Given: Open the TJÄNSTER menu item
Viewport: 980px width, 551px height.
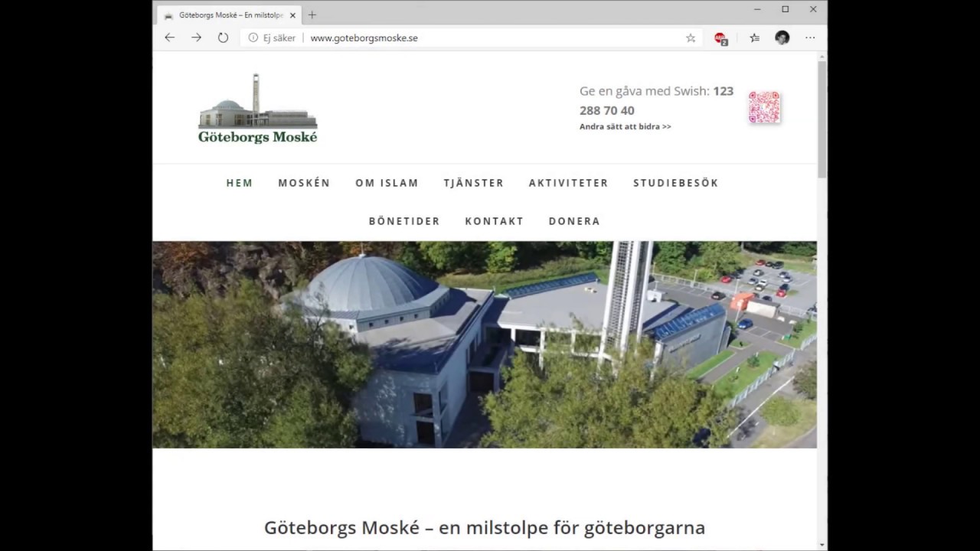Looking at the screenshot, I should (x=473, y=183).
